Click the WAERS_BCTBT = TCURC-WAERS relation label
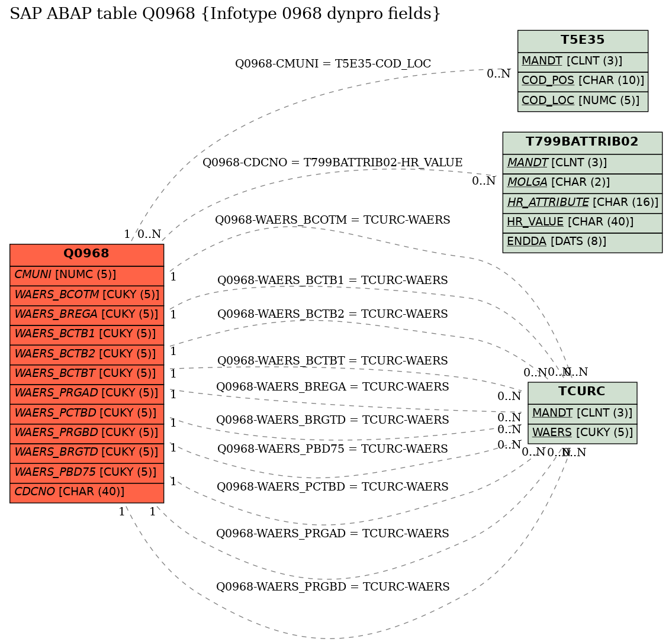 332,361
